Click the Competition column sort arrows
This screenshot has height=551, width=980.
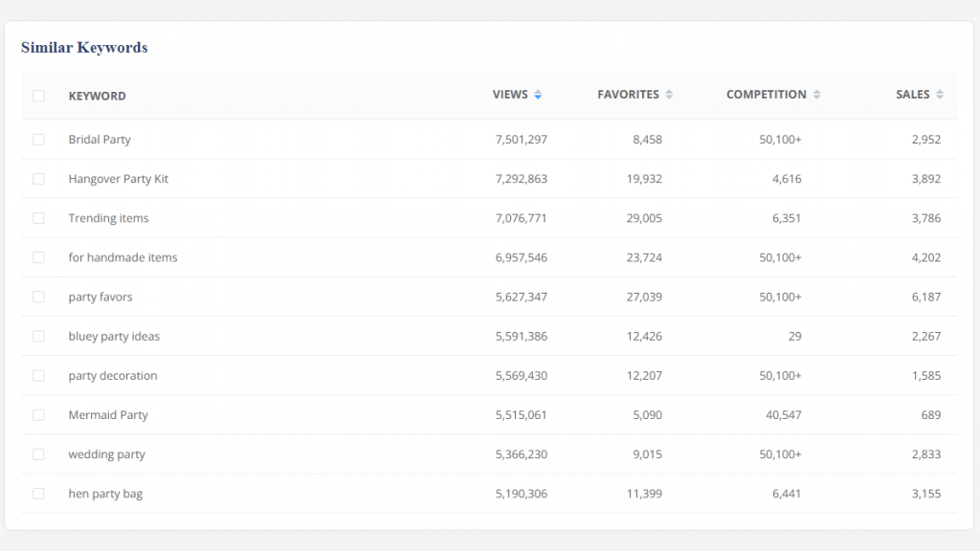click(816, 95)
